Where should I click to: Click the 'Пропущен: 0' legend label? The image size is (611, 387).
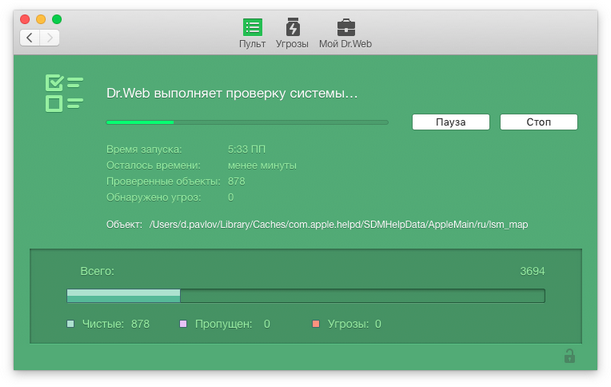click(233, 324)
